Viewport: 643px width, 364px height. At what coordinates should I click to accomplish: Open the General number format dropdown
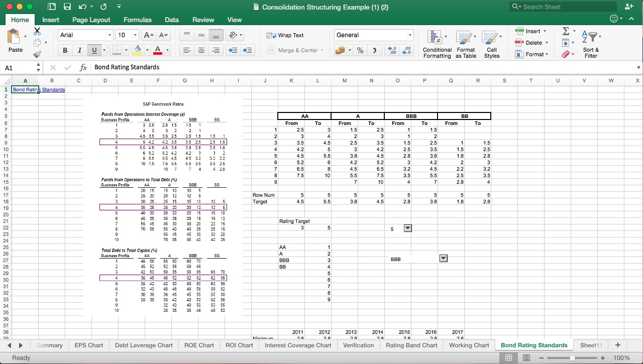pyautogui.click(x=410, y=35)
